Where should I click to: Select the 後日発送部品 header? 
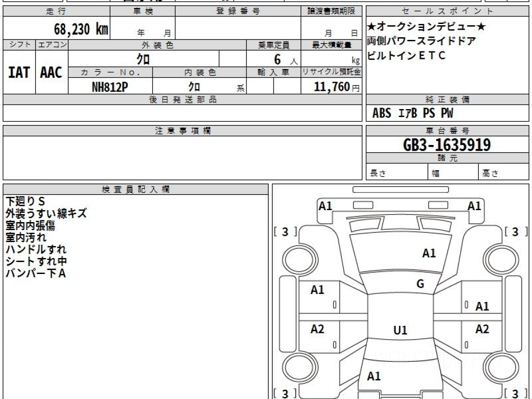pos(183,100)
